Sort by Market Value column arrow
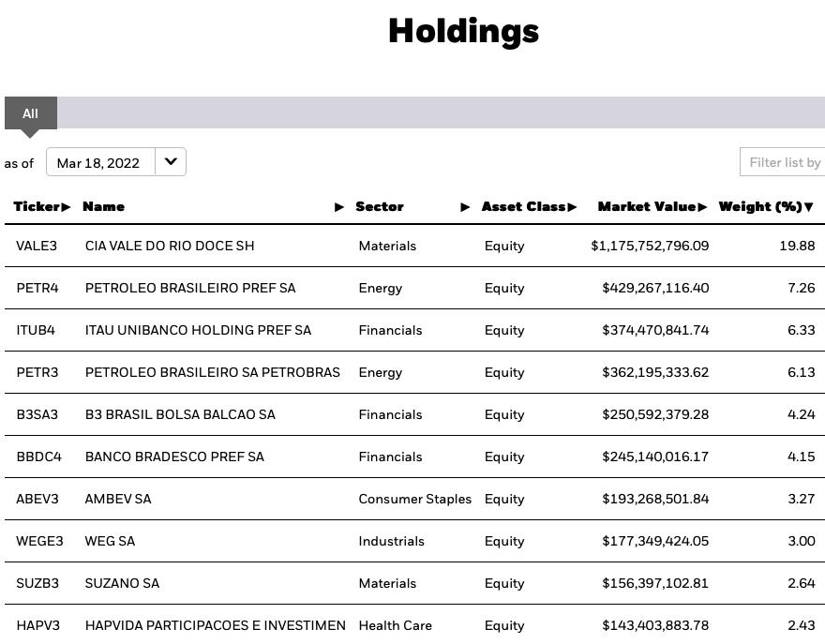Image resolution: width=825 pixels, height=644 pixels. (x=702, y=207)
